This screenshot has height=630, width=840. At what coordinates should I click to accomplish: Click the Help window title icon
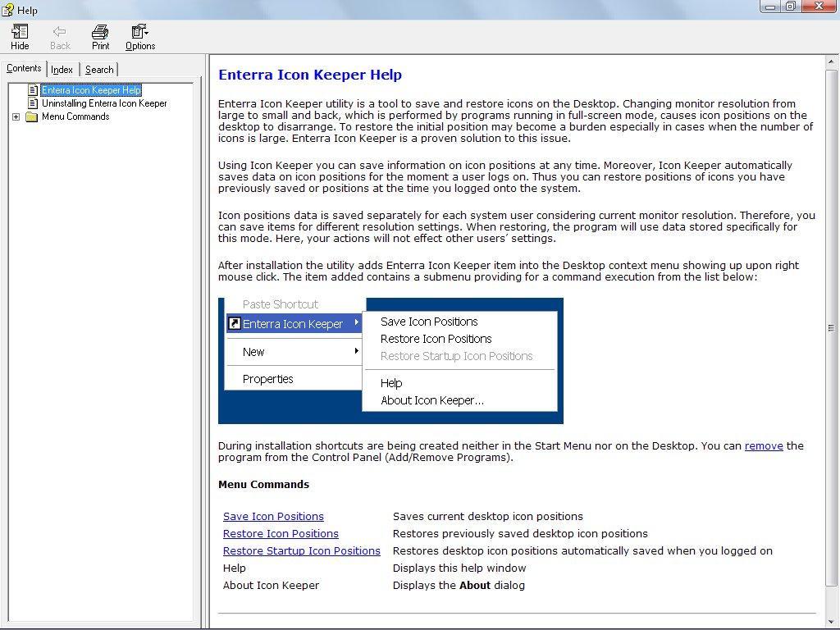point(7,10)
